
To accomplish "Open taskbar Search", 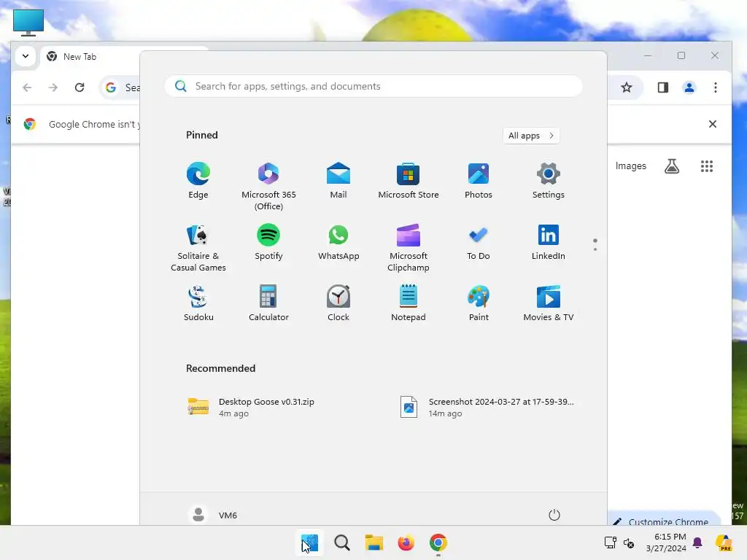I will pyautogui.click(x=341, y=542).
